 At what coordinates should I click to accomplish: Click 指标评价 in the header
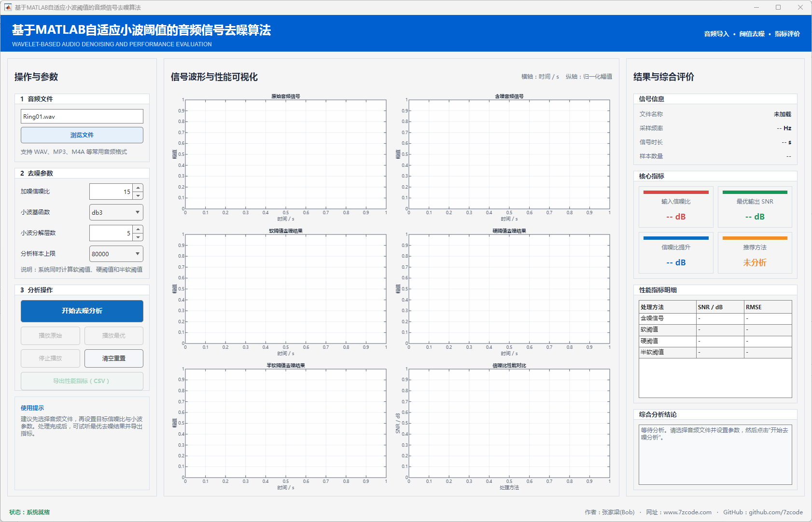787,34
